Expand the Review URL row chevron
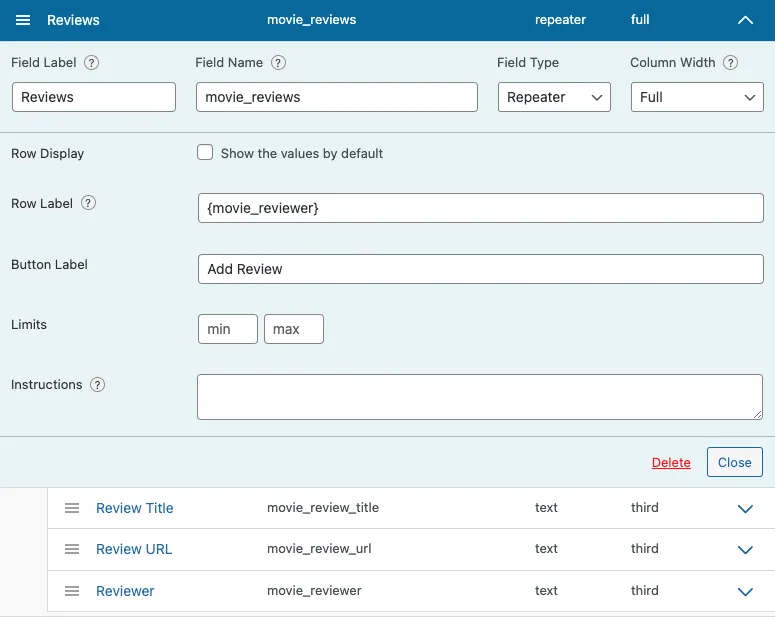Image resolution: width=775 pixels, height=617 pixels. click(745, 550)
